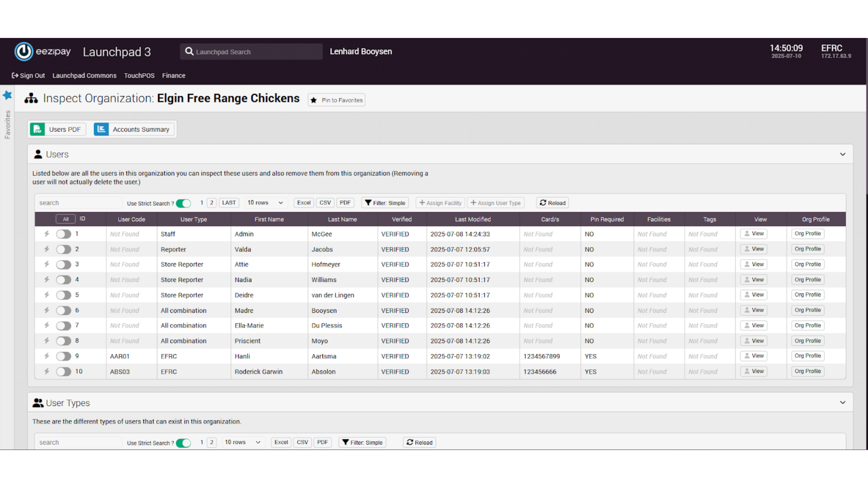This screenshot has height=488, width=868.
Task: Click the Sign Out arrow icon
Action: click(x=15, y=75)
